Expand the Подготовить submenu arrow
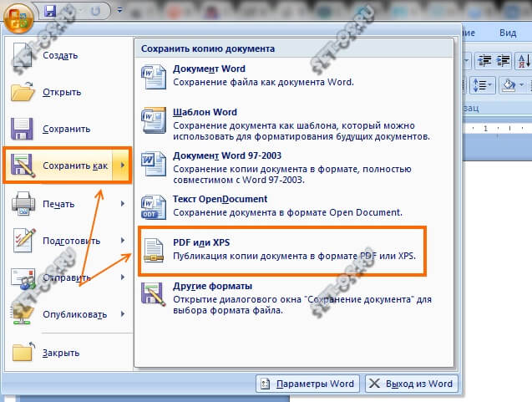 (123, 241)
